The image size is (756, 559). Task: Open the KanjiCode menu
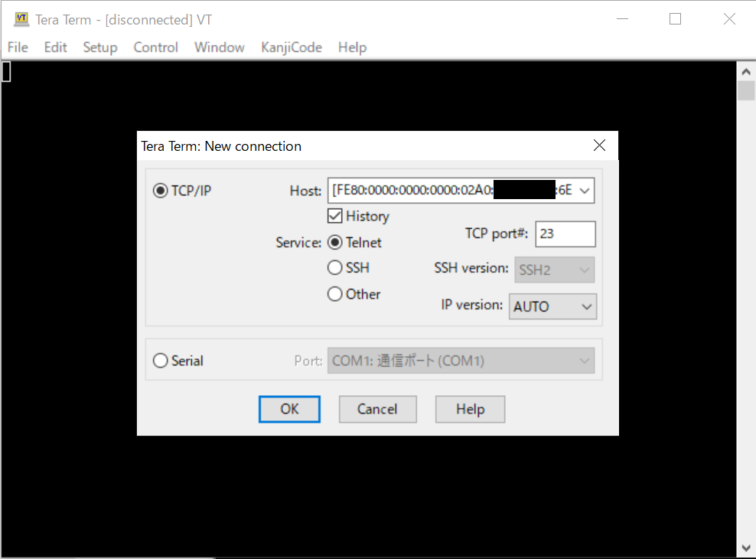pyautogui.click(x=292, y=47)
